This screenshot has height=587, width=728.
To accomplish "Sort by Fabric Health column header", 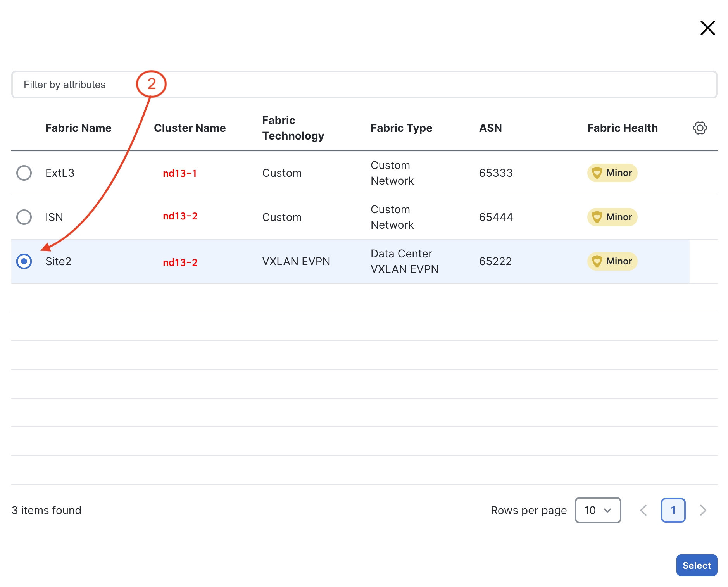I will tap(622, 128).
